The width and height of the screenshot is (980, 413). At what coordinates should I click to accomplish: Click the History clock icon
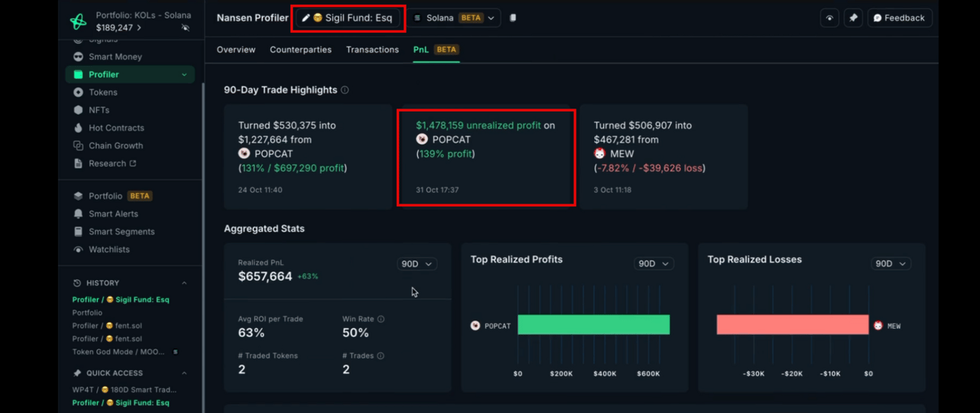[77, 283]
